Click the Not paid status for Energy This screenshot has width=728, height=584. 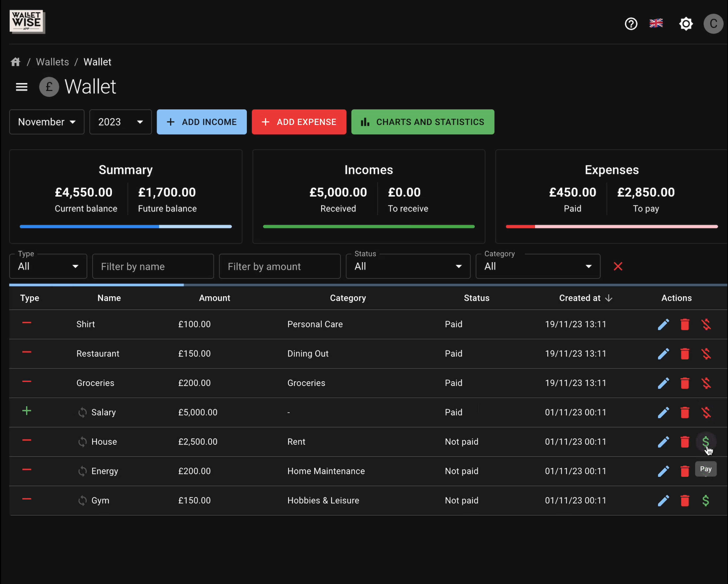pos(462,471)
